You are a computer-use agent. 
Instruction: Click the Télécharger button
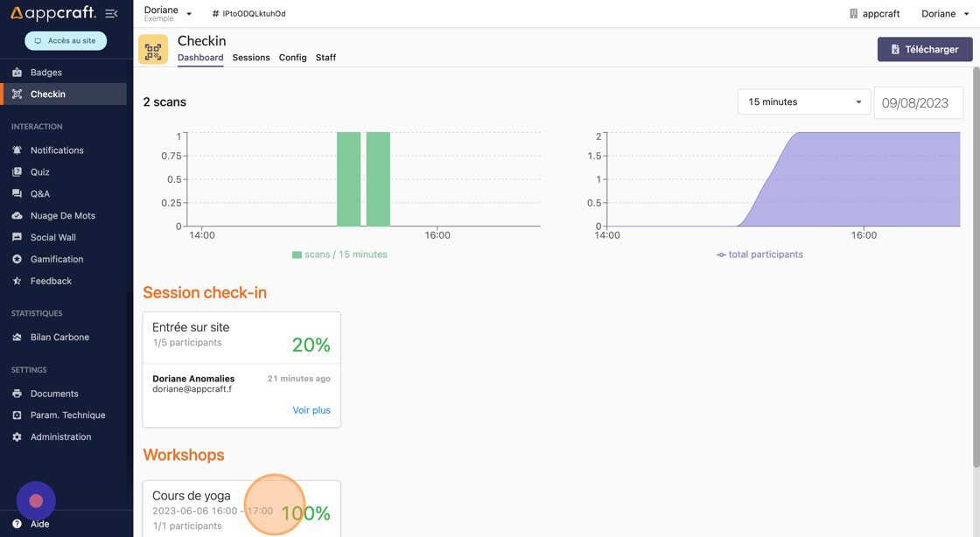925,50
